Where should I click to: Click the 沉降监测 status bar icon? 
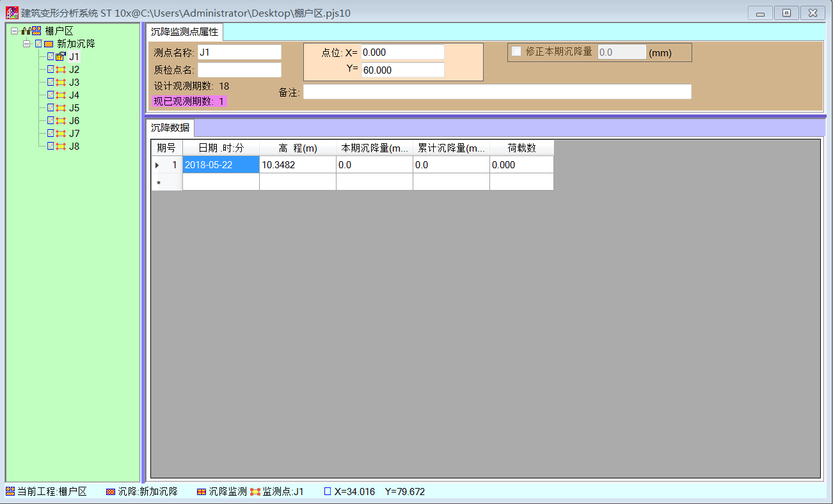pos(202,491)
